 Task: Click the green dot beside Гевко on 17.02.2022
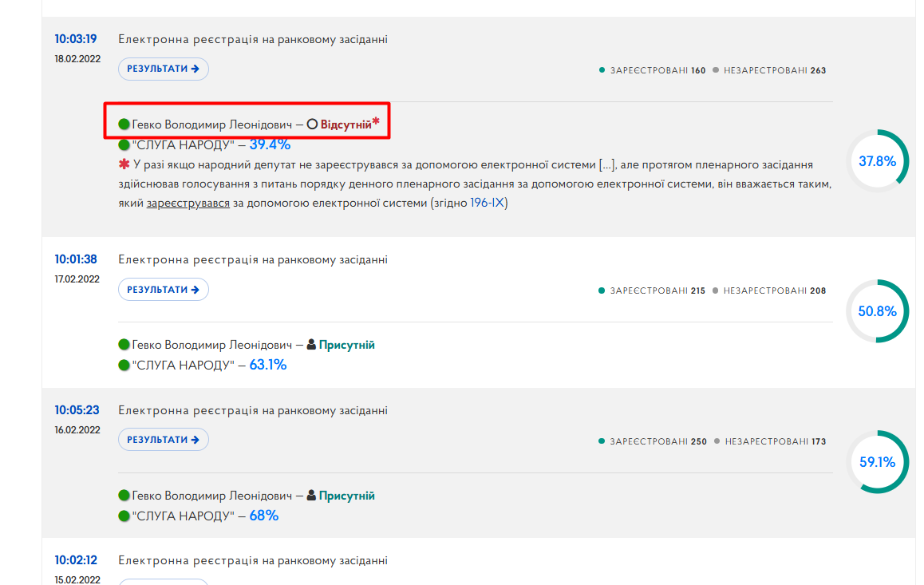124,345
